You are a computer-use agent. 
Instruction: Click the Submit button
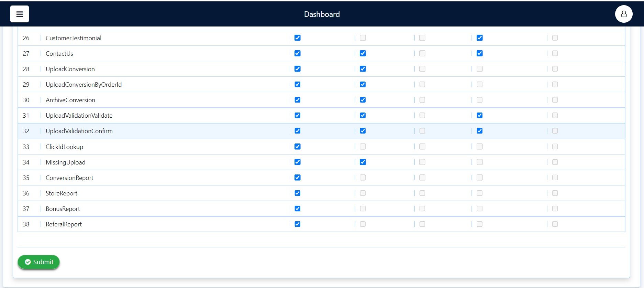coord(39,262)
